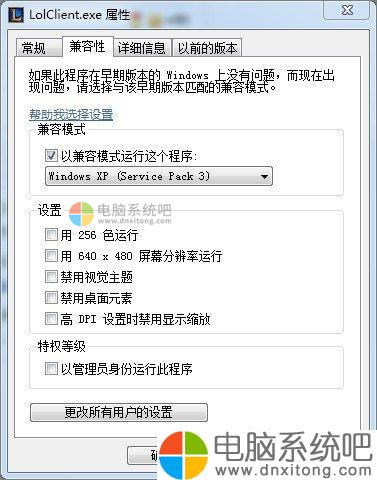Click the small four-color watermark logo beside 设置
This screenshot has height=480, width=377.
pyautogui.click(x=81, y=214)
